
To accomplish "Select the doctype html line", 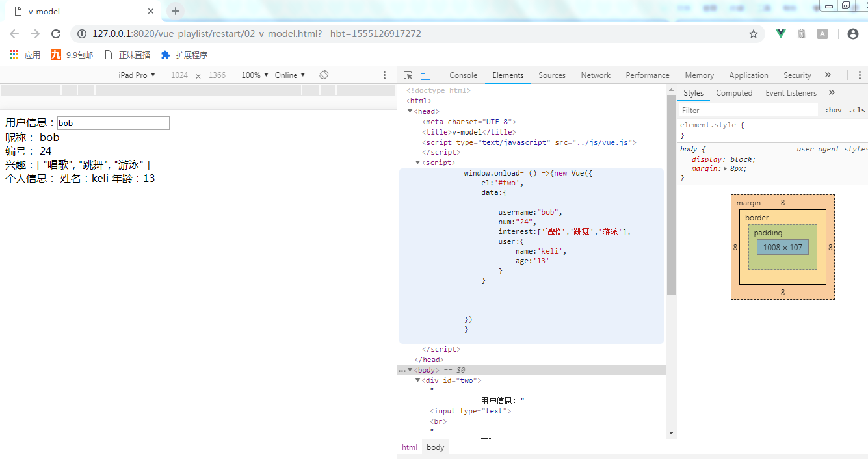I will coord(438,90).
